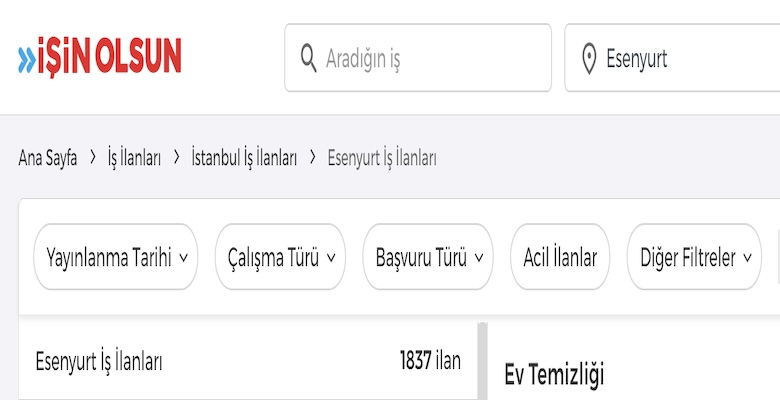Click the chevron after Ana Sayfa
The image size is (780, 400).
pos(92,158)
